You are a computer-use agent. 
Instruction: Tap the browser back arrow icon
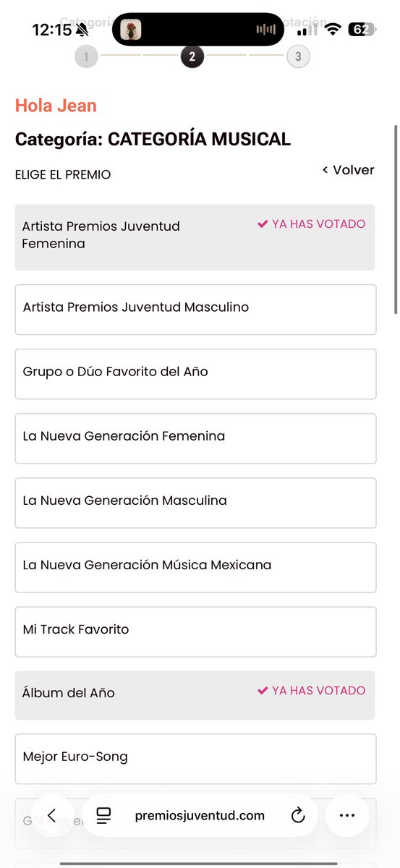click(x=51, y=815)
